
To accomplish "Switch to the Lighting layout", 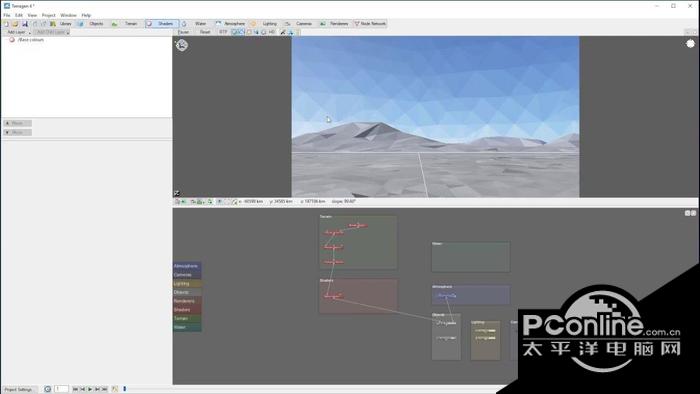I will (x=265, y=24).
